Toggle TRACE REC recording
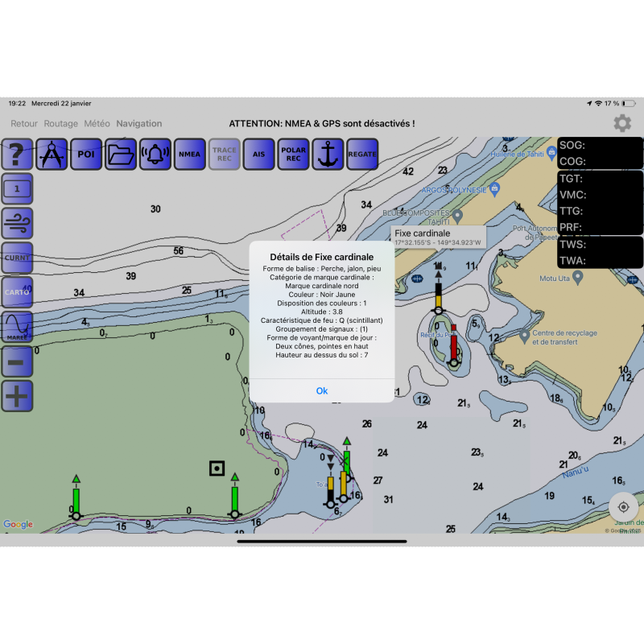The height and width of the screenshot is (644, 644). (225, 154)
